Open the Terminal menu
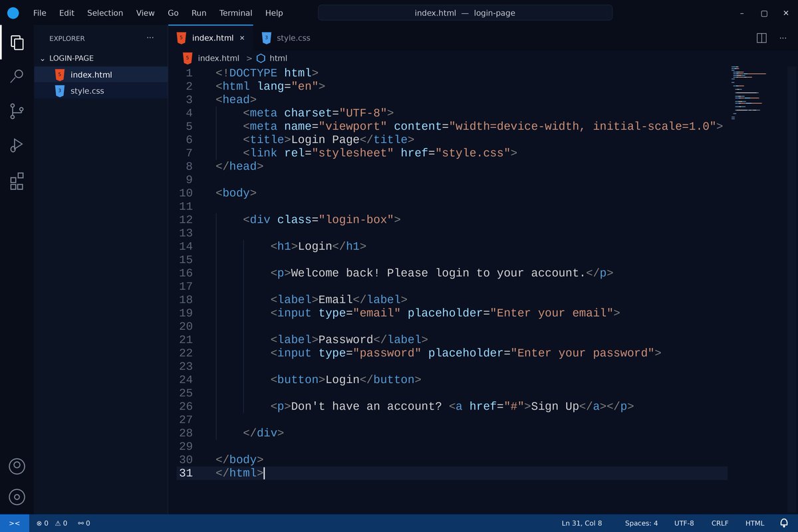 point(235,13)
